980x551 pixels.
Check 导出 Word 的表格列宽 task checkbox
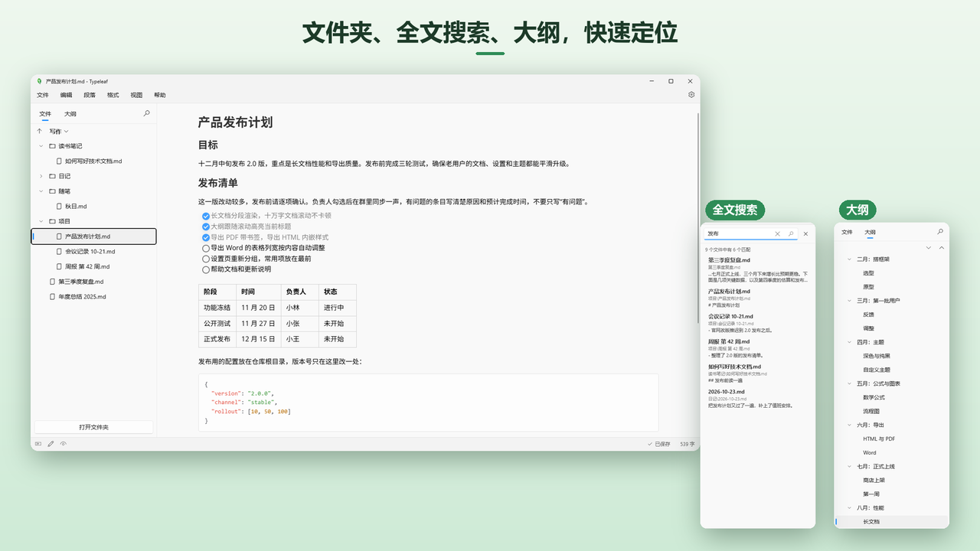tap(205, 248)
